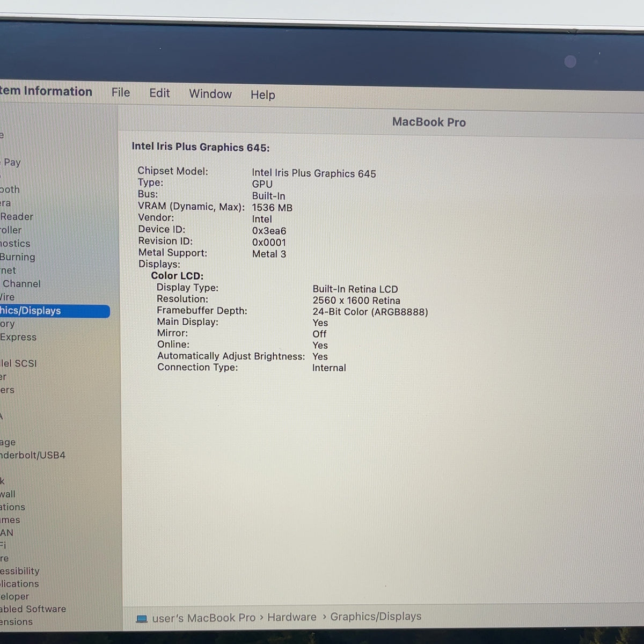Select the Wi-Fi sidebar item
Viewport: 644px width, 644px height.
(x=3, y=545)
